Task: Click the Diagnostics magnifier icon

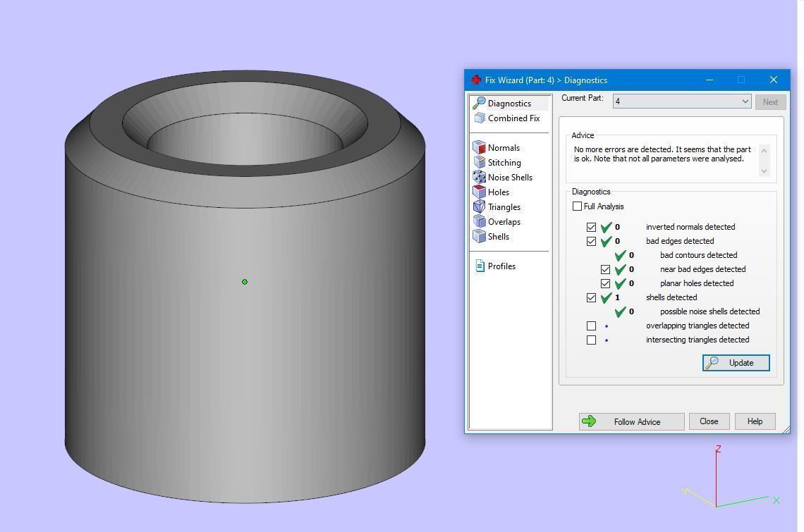Action: point(479,103)
